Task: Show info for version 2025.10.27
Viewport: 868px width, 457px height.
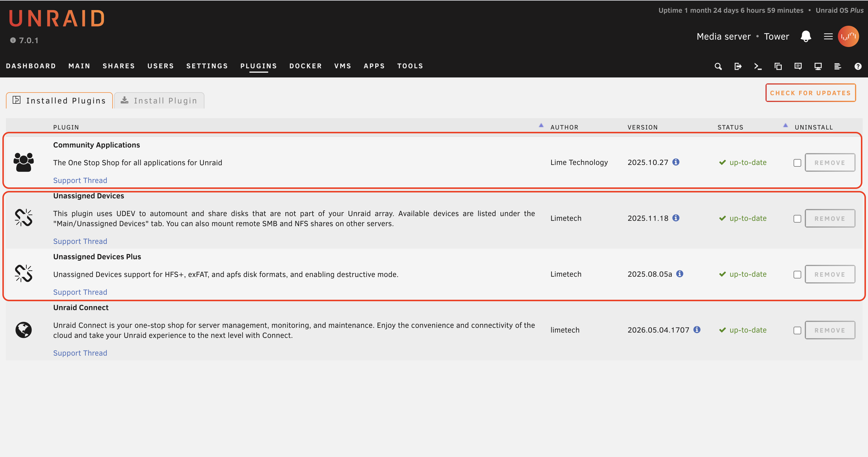Action: (x=676, y=162)
